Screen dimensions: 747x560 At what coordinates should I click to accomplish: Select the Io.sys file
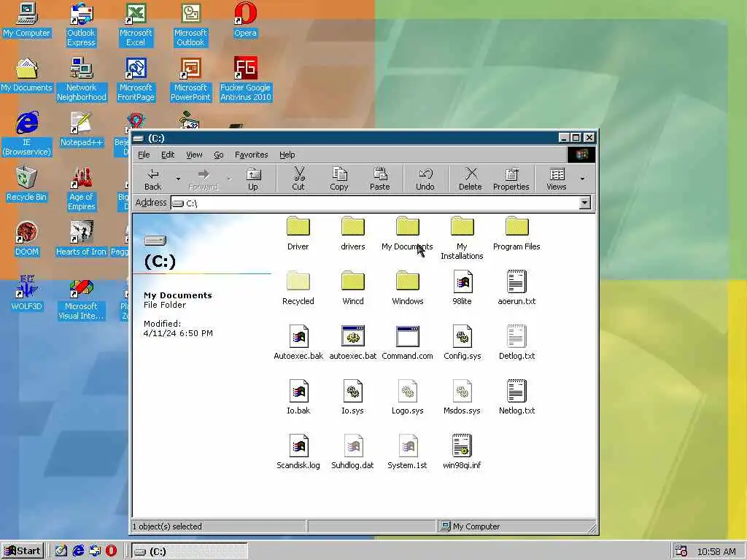352,397
